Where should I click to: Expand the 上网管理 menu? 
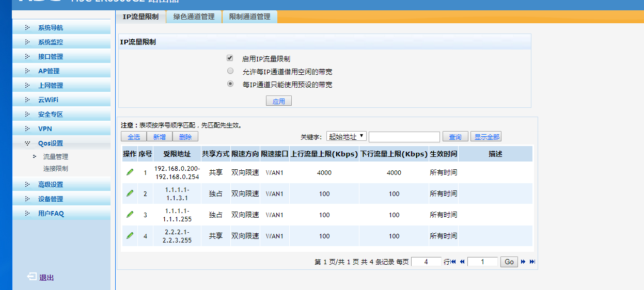pos(61,86)
